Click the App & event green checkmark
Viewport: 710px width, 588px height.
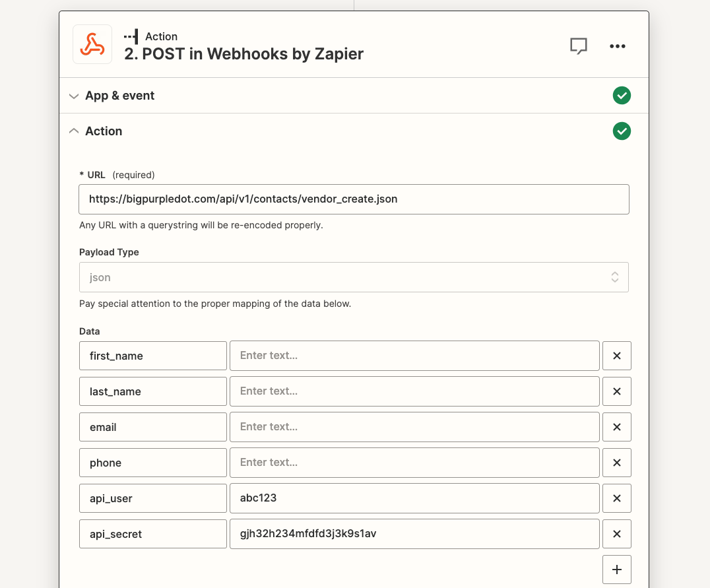[622, 96]
